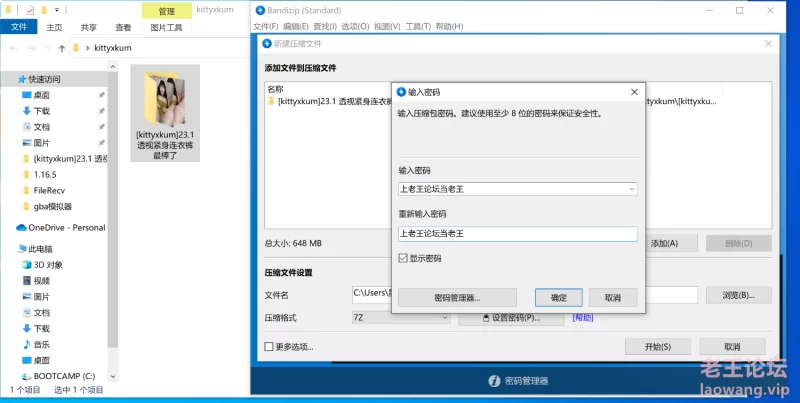
Task: Open recent locations dropdown chevron
Action: pos(48,48)
